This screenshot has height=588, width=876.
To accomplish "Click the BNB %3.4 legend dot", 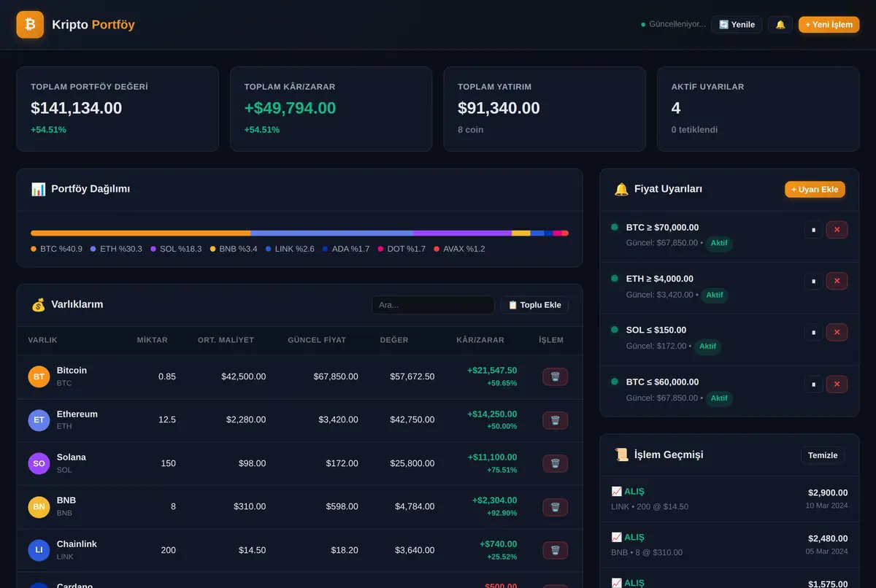I will (x=213, y=249).
